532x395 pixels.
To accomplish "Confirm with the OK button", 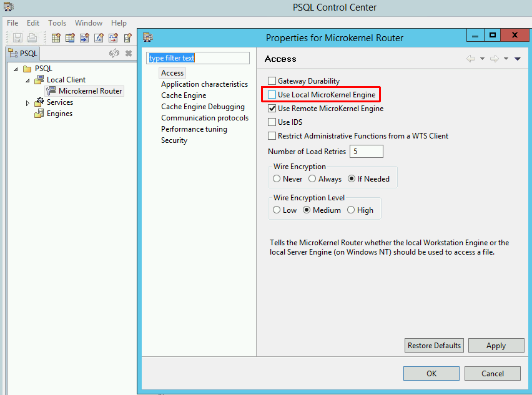I will 431,373.
